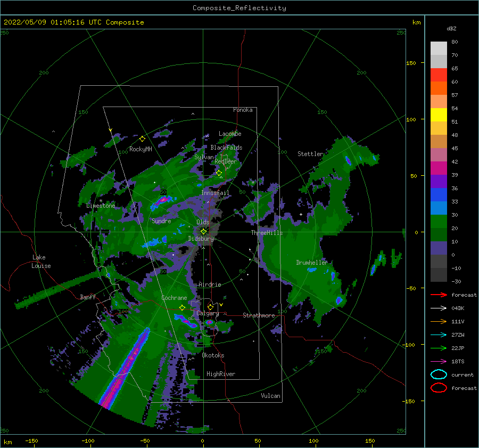Click the blue 36 dBZ swatch
Image resolution: width=479 pixels, height=448 pixels.
click(439, 194)
